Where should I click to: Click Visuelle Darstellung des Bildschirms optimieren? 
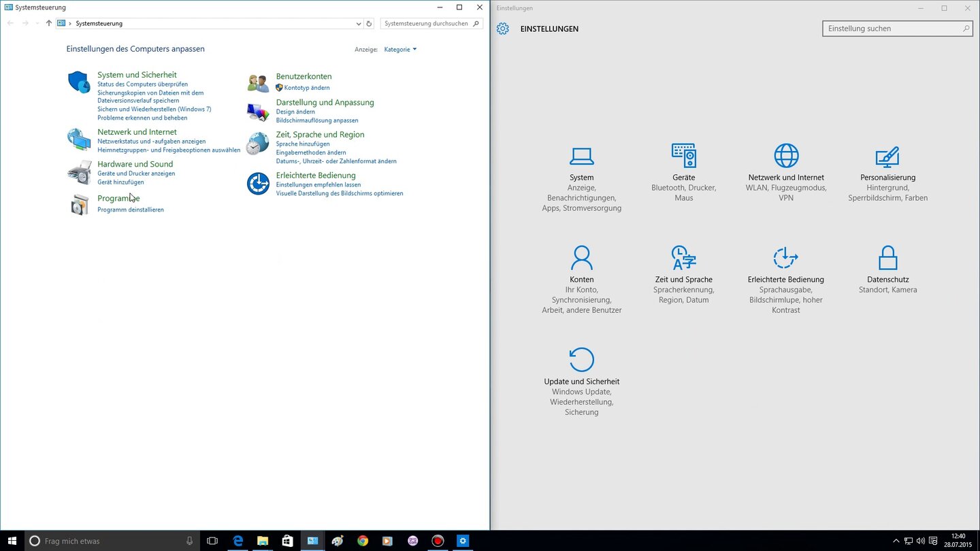(x=340, y=193)
